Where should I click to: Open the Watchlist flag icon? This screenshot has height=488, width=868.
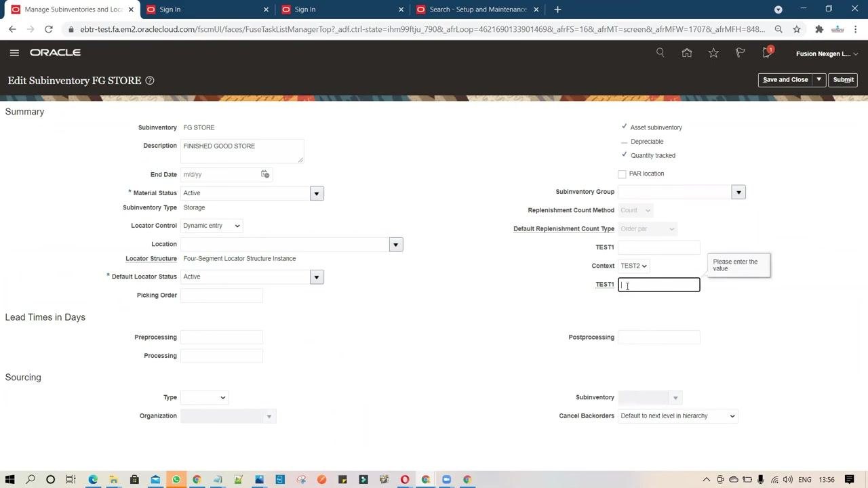coord(741,53)
